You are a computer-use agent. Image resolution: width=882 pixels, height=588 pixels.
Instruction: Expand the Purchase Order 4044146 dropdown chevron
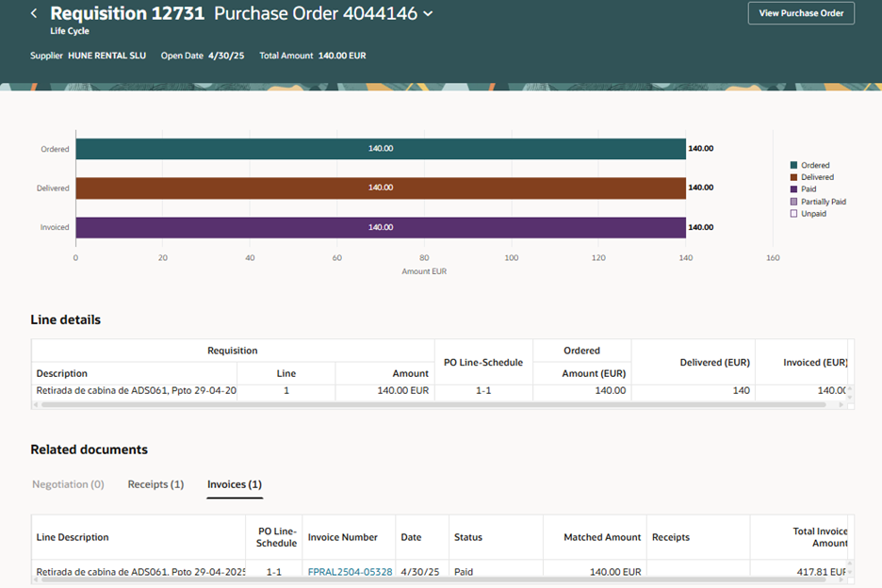click(428, 13)
